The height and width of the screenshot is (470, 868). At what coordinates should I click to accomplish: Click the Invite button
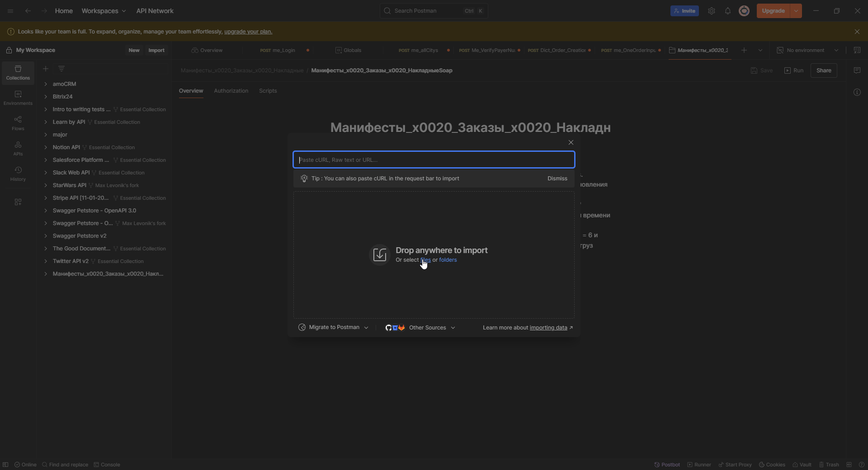[684, 11]
